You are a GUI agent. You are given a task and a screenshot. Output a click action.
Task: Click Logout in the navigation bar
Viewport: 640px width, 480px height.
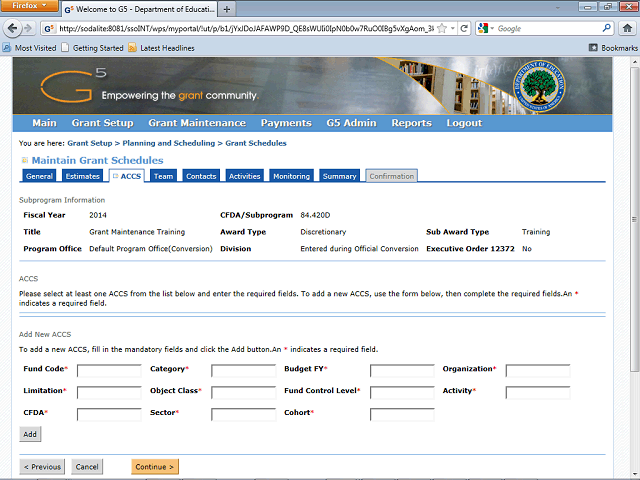tap(464, 123)
